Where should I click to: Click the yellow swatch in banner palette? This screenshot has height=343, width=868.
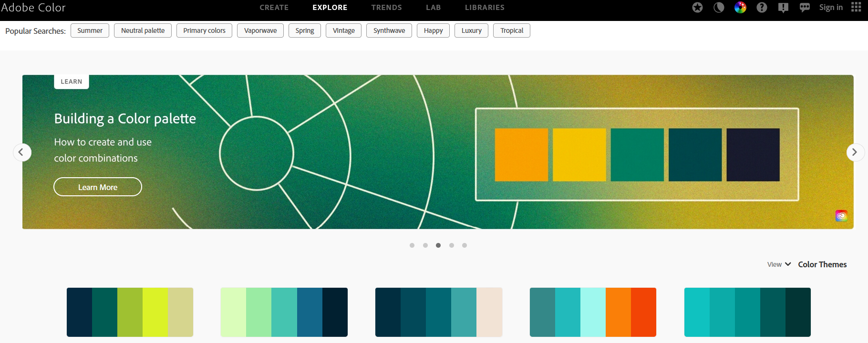pos(579,155)
